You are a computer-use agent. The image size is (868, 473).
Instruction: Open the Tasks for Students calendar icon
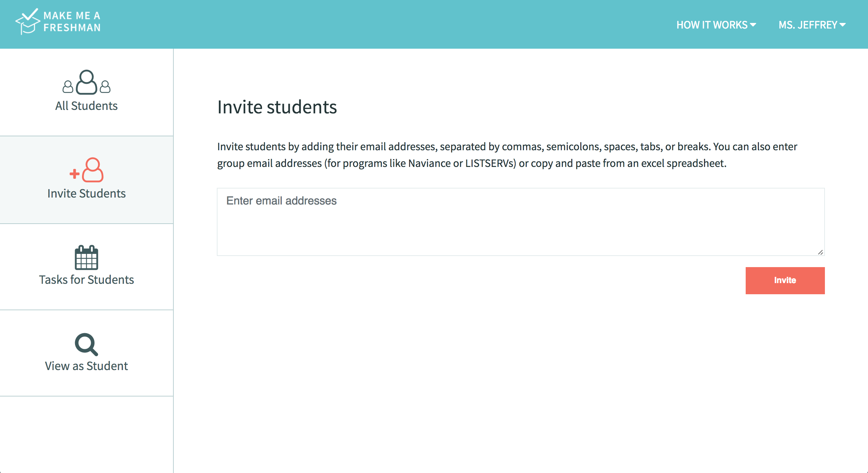[87, 258]
